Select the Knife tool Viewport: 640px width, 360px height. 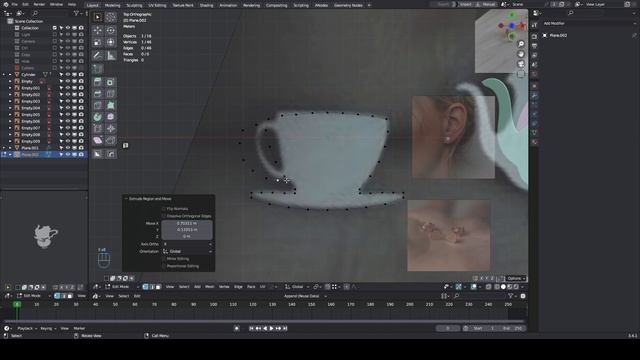pos(98,105)
